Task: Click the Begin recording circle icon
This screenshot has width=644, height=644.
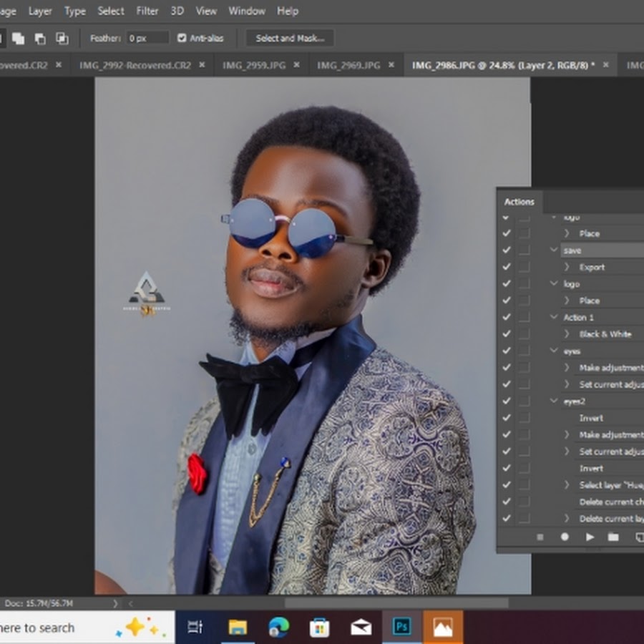Action: pos(565,537)
